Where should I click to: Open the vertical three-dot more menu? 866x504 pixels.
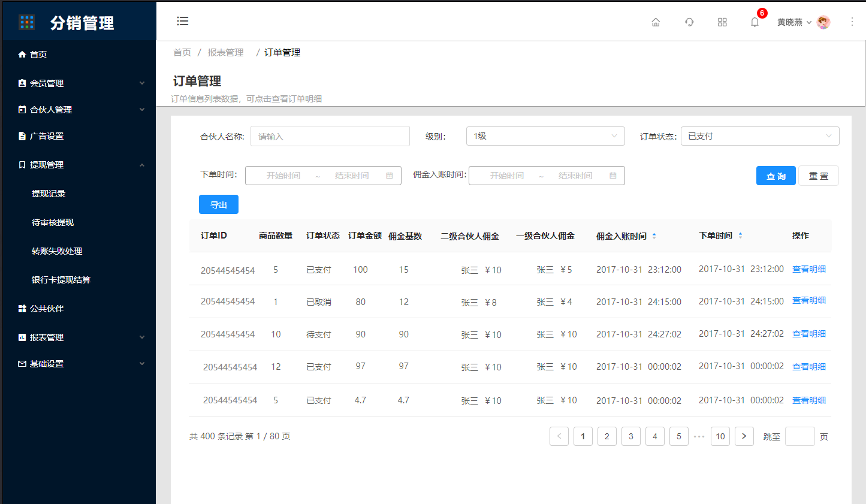(852, 22)
